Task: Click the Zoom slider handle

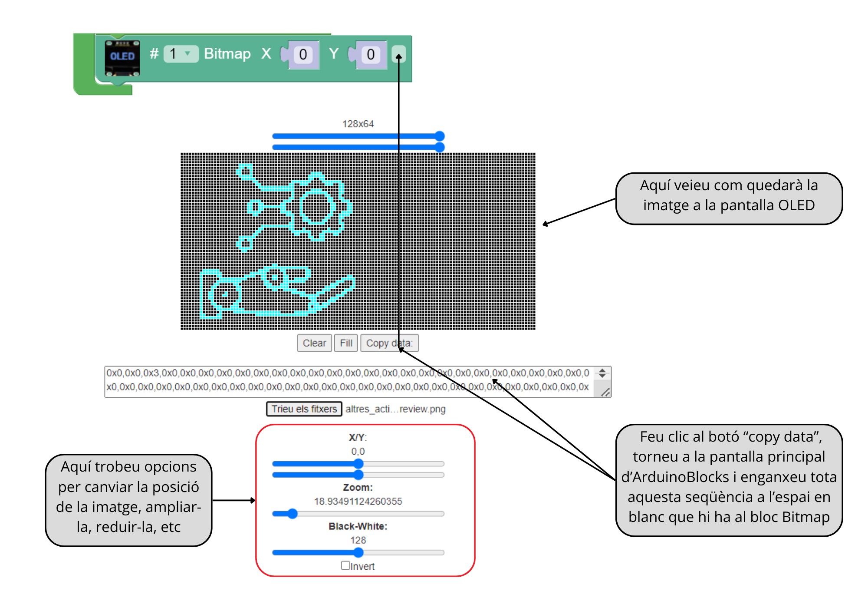Action: click(293, 514)
